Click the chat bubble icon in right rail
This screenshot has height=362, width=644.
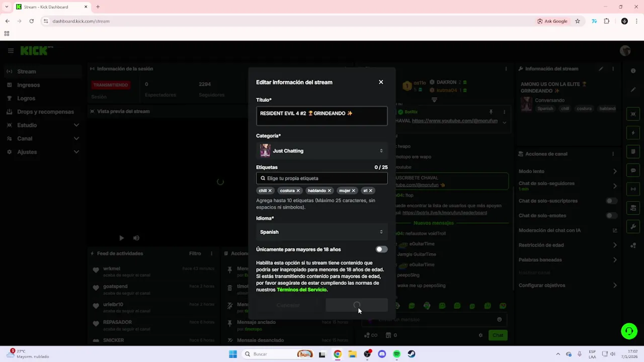(x=633, y=170)
